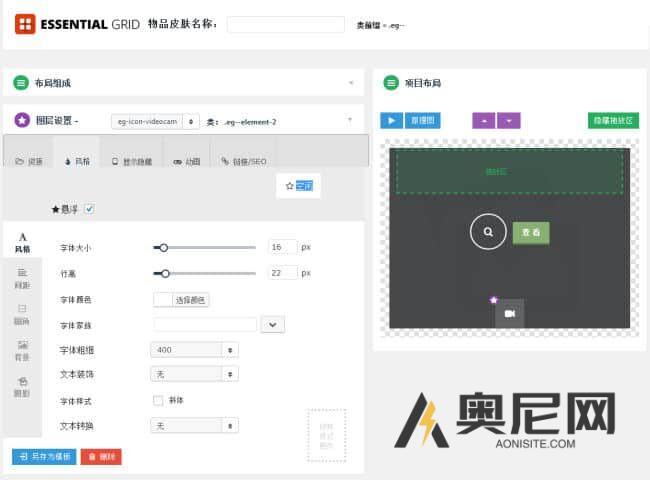Click the blue play preview button
The height and width of the screenshot is (480, 650).
click(x=391, y=121)
